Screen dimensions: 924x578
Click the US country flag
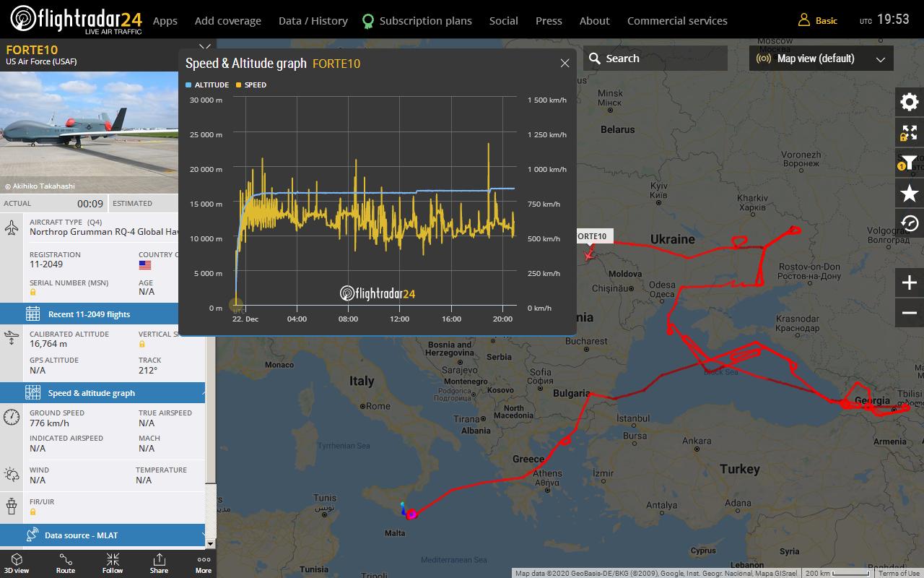click(x=145, y=265)
